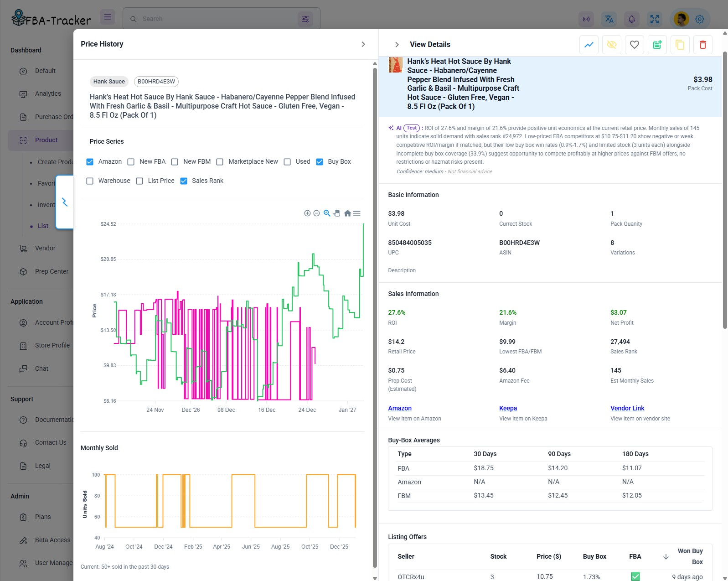Screen dimensions: 728x581
Task: Uncheck the Amazon price series checkbox
Action: (90, 162)
